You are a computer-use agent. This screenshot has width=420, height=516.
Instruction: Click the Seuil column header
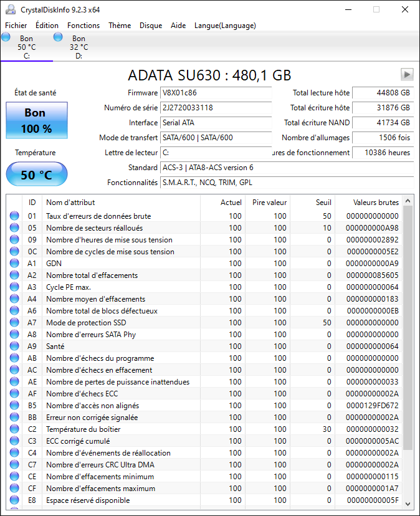click(312, 203)
